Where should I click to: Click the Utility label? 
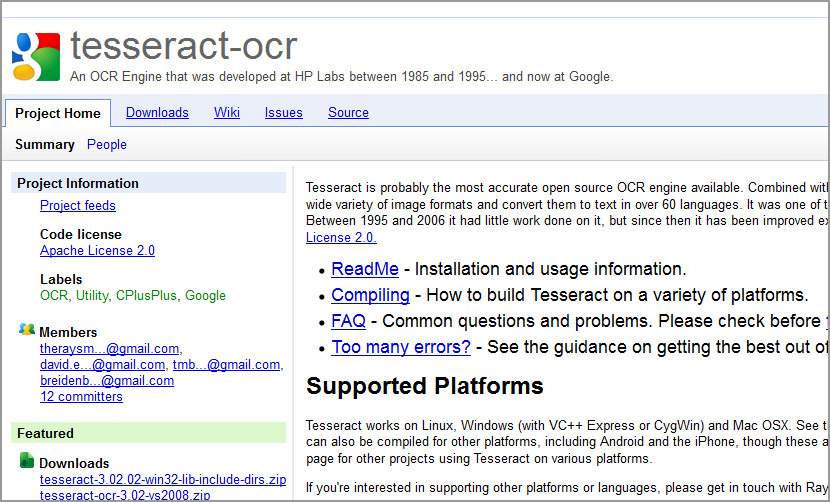pos(92,295)
